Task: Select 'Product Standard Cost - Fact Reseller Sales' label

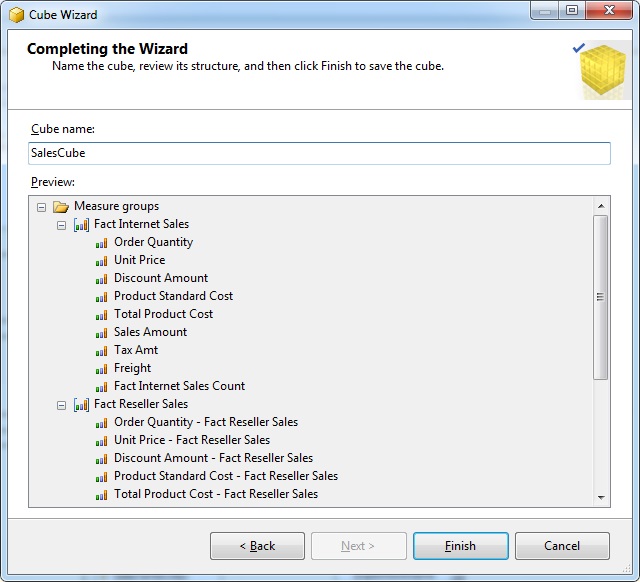Action: click(226, 476)
